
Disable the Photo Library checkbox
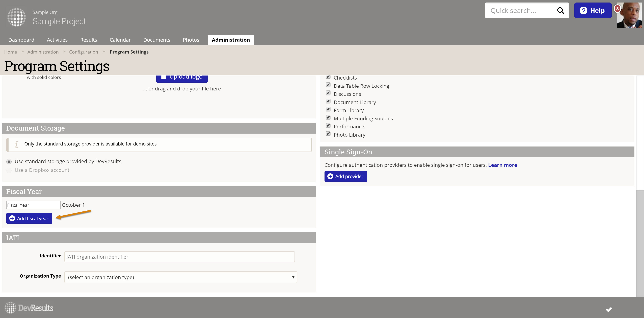tap(328, 134)
